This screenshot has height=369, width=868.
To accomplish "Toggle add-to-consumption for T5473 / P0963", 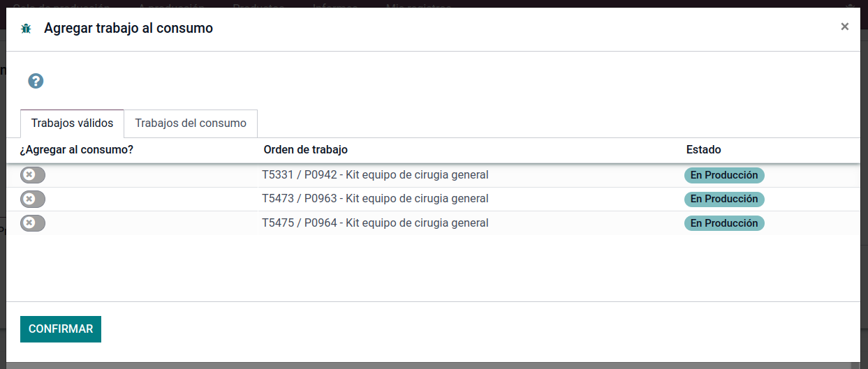I will click(x=33, y=199).
